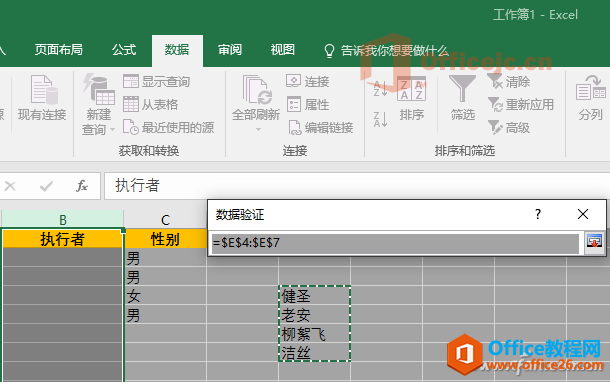This screenshot has height=382, width=610.
Task: Switch to the 审阅 tab
Action: [x=230, y=50]
